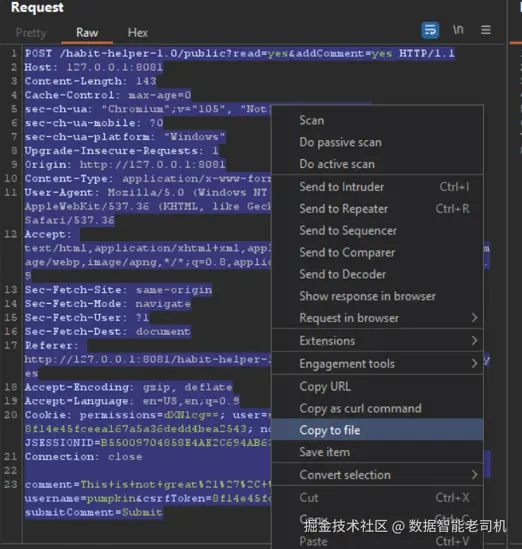Click the Connection: close header
The width and height of the screenshot is (522, 549).
click(83, 457)
